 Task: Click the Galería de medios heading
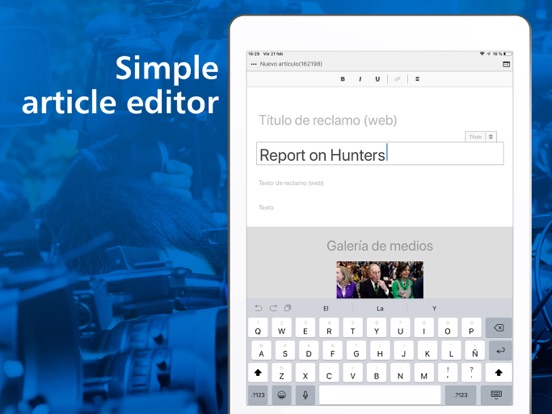tap(380, 246)
